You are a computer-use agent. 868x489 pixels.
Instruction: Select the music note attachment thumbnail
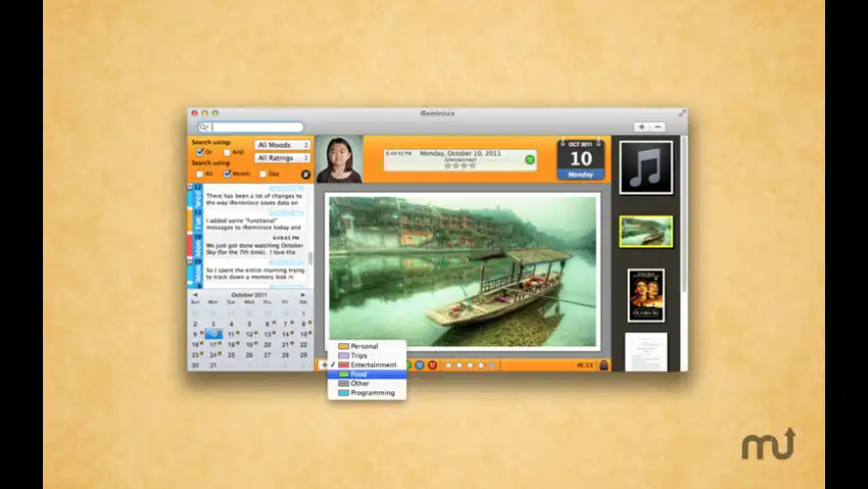[647, 168]
